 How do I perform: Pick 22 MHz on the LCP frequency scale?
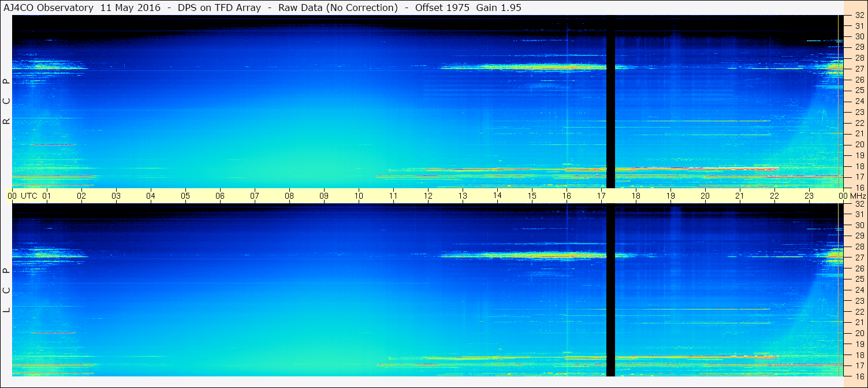point(859,312)
